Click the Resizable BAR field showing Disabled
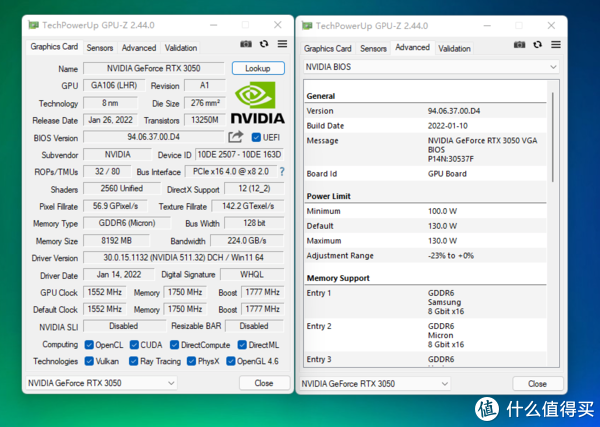Image resolution: width=600 pixels, height=427 pixels. tap(254, 326)
